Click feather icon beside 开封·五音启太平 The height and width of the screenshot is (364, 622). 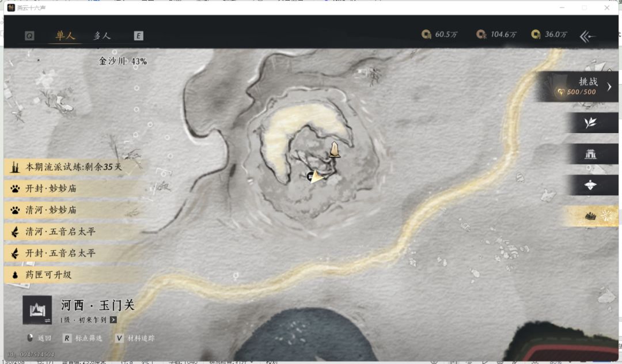pos(15,253)
